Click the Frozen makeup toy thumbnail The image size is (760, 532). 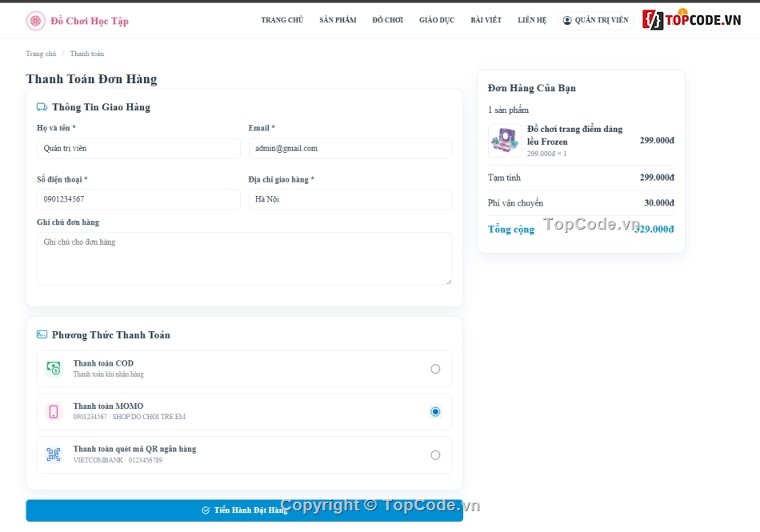tap(505, 141)
